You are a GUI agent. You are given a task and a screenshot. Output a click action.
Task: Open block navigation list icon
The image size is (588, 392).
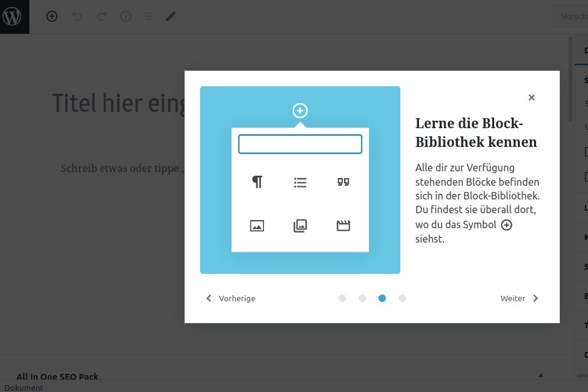[x=148, y=16]
